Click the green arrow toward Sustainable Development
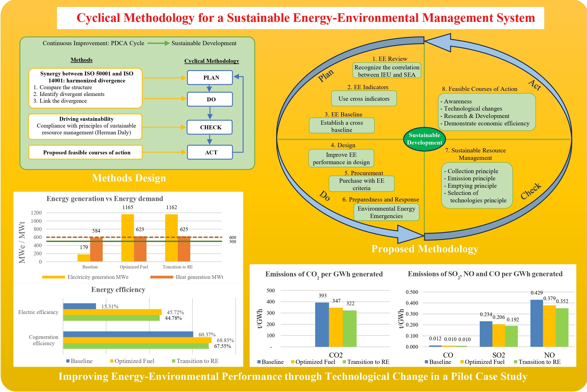 [158, 43]
